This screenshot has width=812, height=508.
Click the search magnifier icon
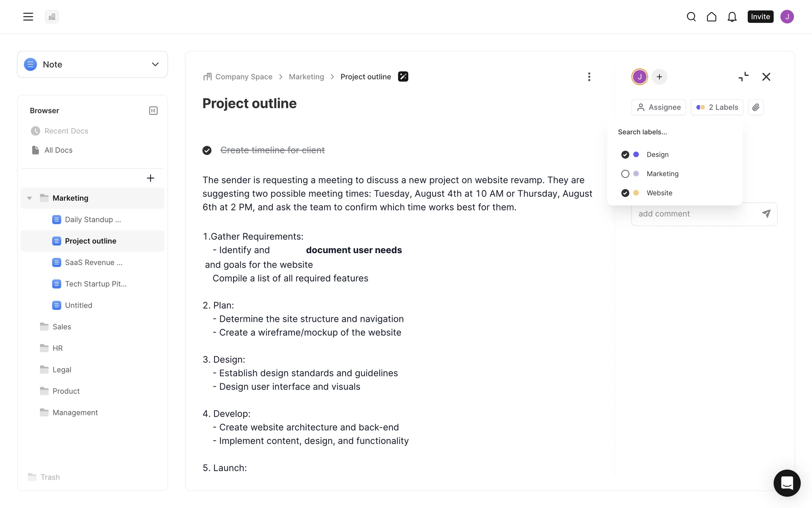pos(691,17)
